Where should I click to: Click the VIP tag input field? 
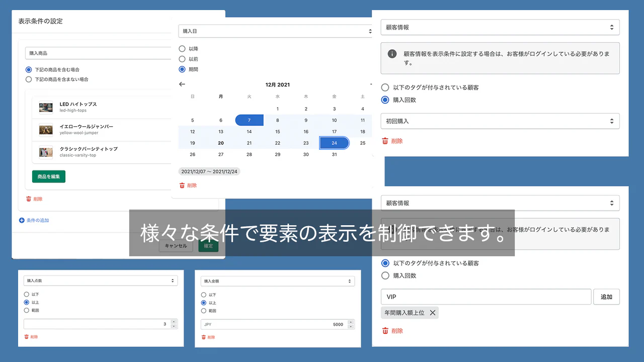point(486,297)
